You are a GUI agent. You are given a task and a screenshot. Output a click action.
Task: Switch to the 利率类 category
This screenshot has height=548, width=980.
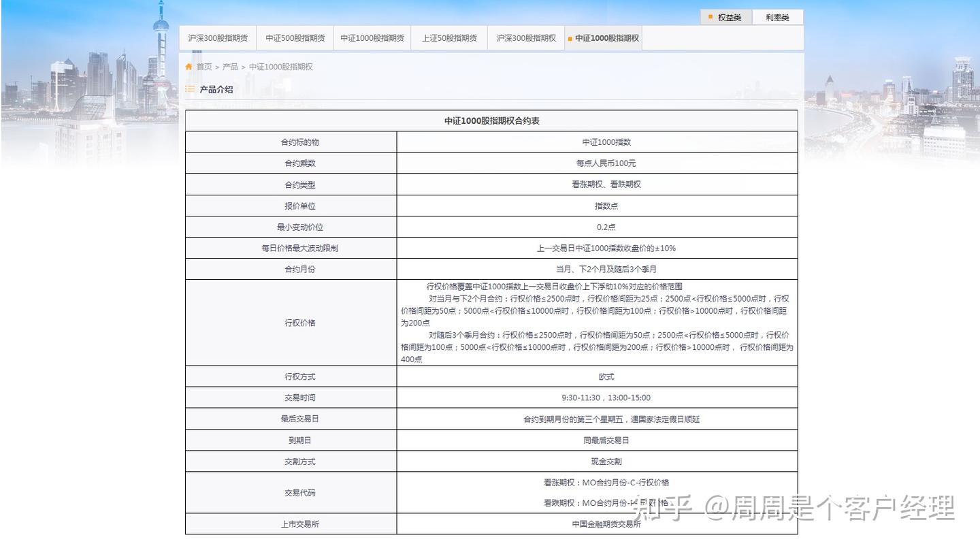(x=777, y=15)
